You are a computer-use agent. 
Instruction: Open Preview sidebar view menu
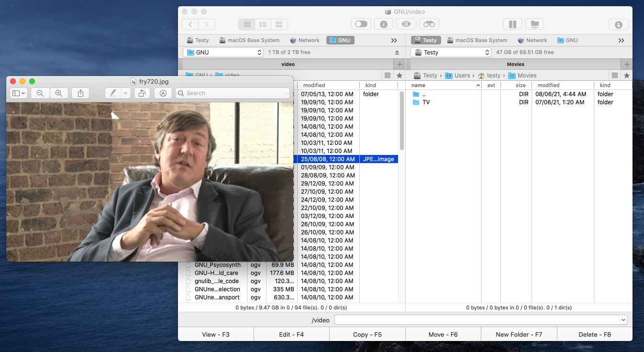coord(19,93)
